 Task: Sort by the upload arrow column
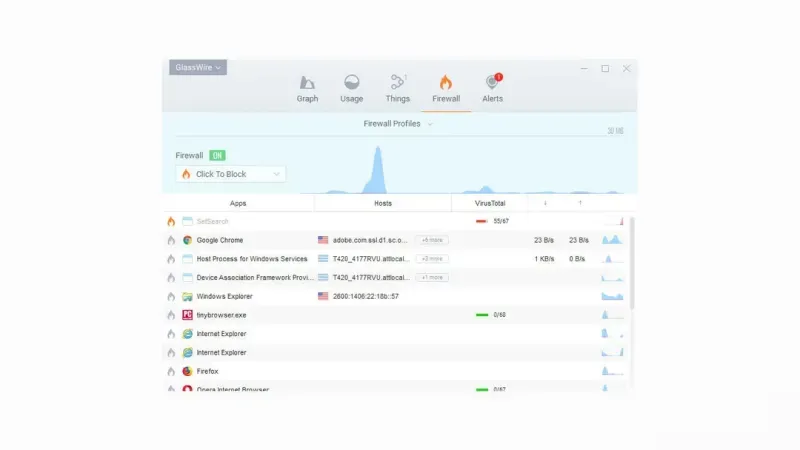click(x=580, y=203)
